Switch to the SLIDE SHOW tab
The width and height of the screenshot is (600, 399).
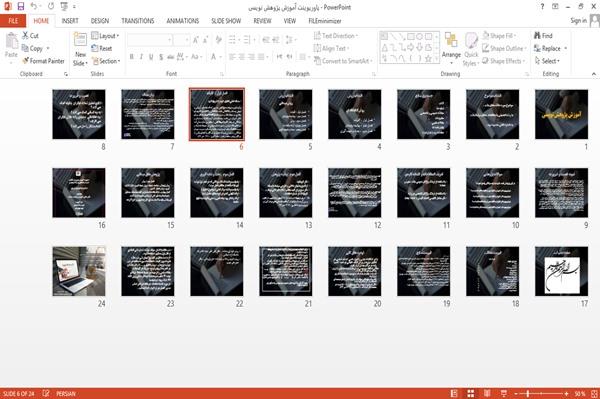pyautogui.click(x=226, y=21)
